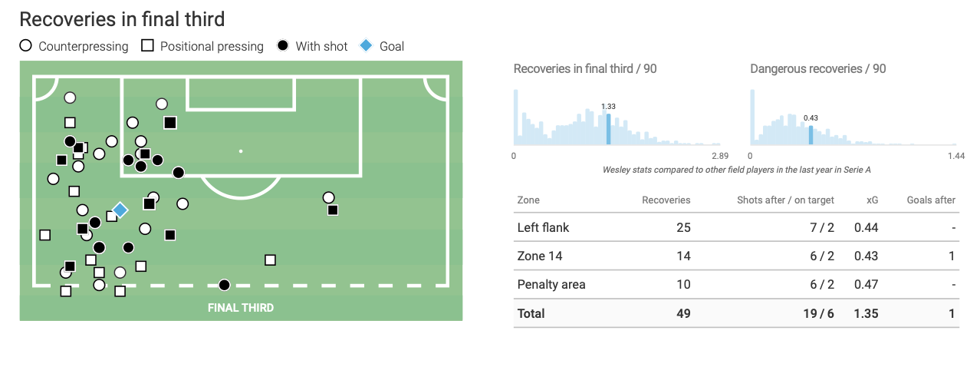Click the Goal legend blue diamond icon
980x367 pixels.
click(x=366, y=46)
